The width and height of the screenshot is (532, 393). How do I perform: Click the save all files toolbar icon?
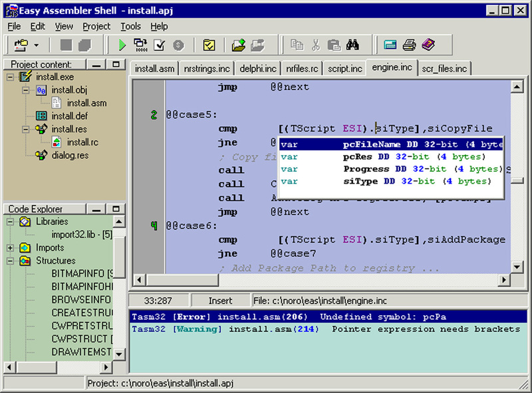coord(85,45)
